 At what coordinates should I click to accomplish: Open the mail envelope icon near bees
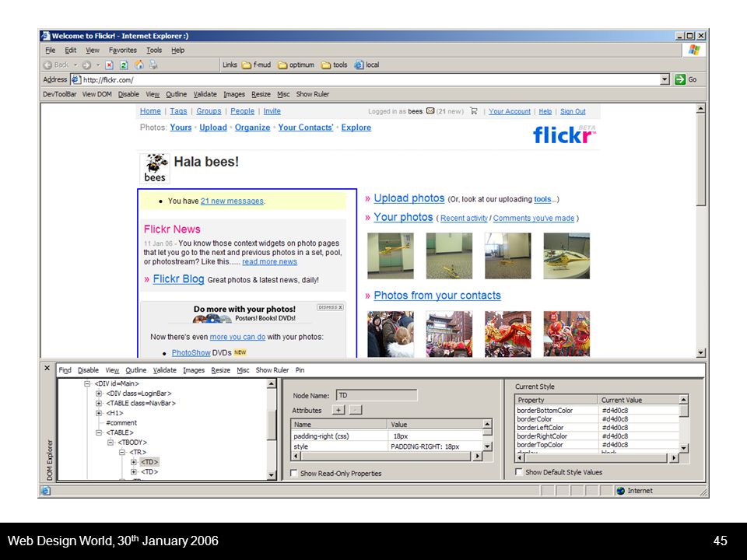[430, 111]
